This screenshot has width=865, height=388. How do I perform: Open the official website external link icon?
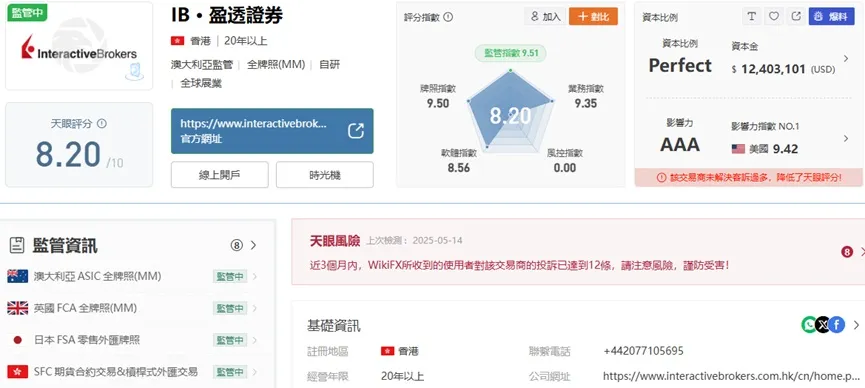(x=356, y=131)
